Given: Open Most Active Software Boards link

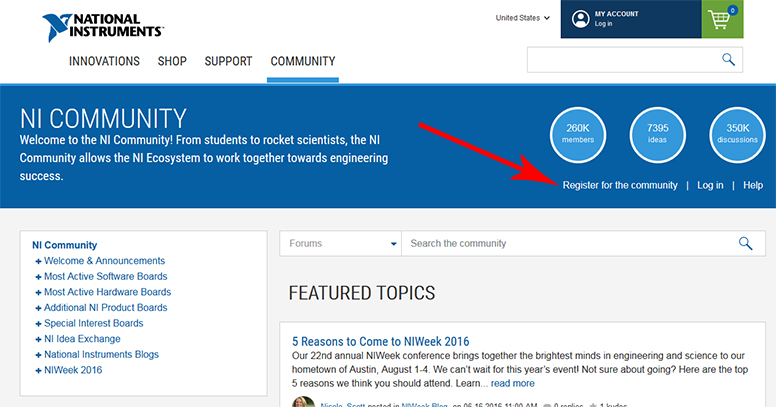Looking at the screenshot, I should 106,276.
